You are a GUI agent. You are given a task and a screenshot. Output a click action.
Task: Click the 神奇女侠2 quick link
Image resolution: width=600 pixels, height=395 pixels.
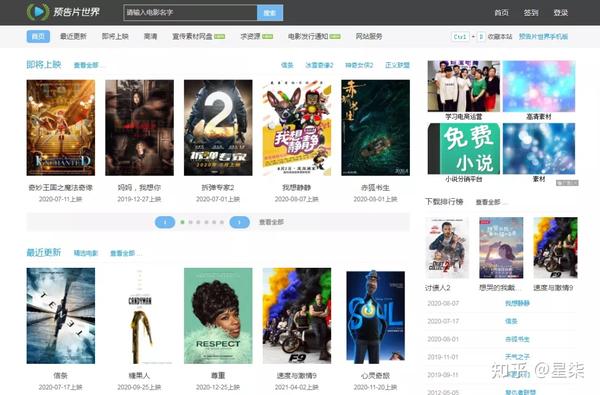click(359, 65)
